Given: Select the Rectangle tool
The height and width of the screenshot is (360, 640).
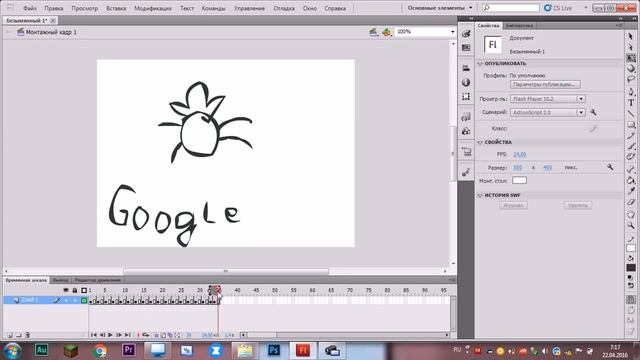Looking at the screenshot, I should pyautogui.click(x=631, y=124).
